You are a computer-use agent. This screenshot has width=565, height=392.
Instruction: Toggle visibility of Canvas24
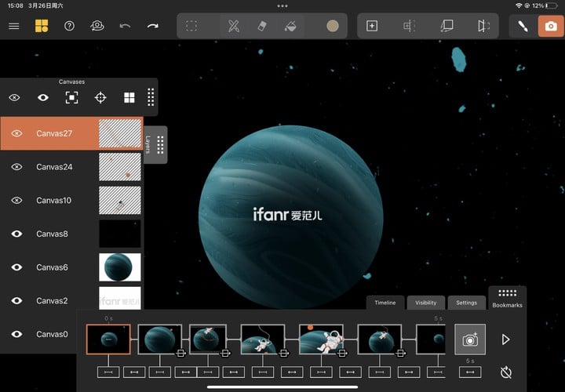(16, 167)
